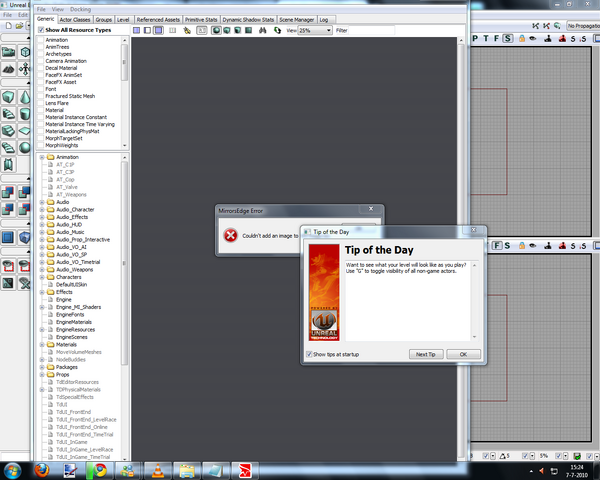This screenshot has width=600, height=480.
Task: Select the EngineMaterials package in tree
Action: pos(74,322)
